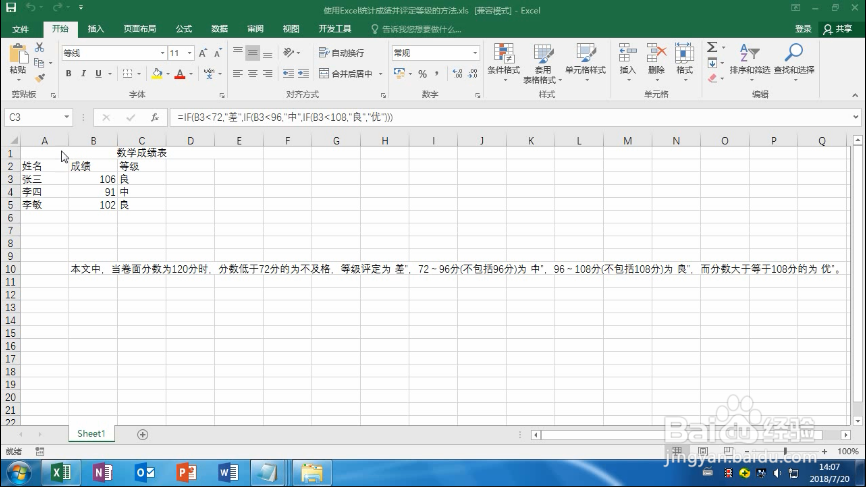Click the vertical scrollbar down arrow
866x487 pixels.
(x=857, y=421)
